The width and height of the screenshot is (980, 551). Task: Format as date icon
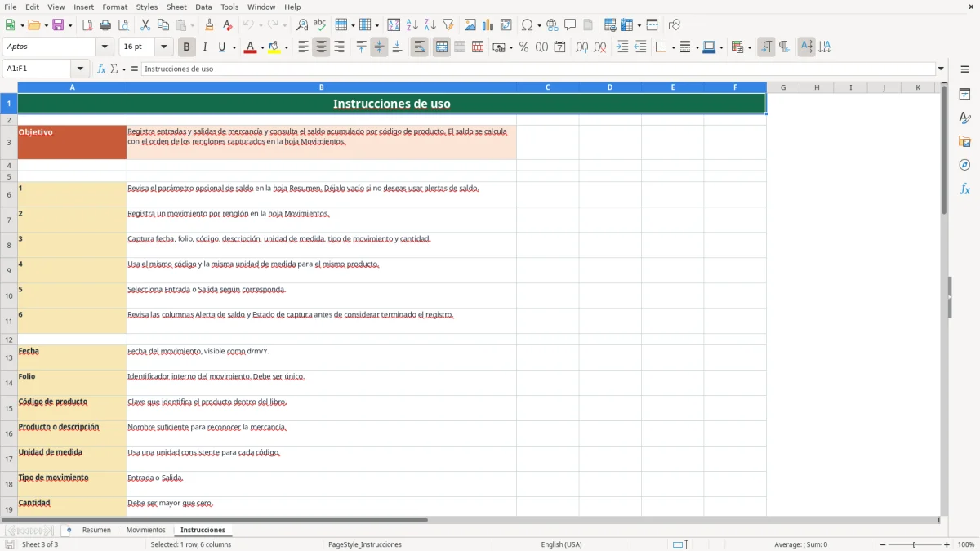[x=559, y=47]
